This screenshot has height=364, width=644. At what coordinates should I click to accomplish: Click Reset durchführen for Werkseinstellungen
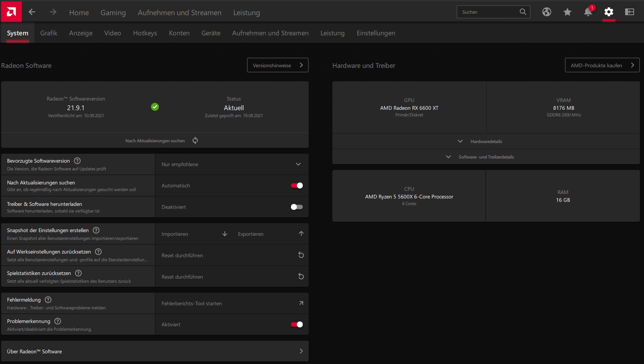(x=232, y=255)
